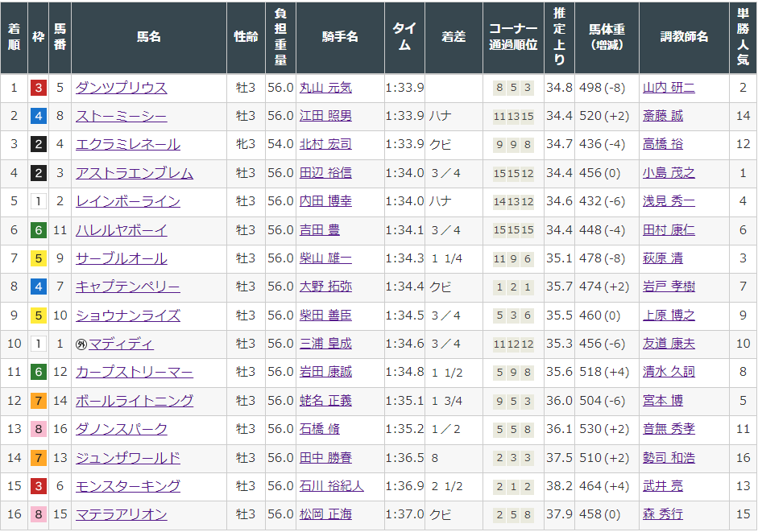Screen dimensions: 758x532
Task: Click the コーナー通過順位 column header
Action: pyautogui.click(x=513, y=37)
